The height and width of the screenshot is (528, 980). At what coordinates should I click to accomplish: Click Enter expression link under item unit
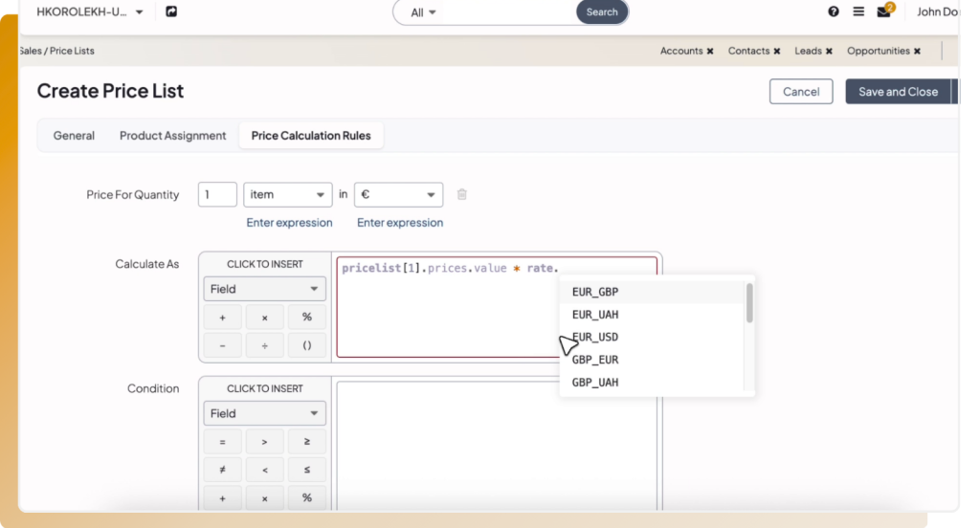(x=289, y=223)
